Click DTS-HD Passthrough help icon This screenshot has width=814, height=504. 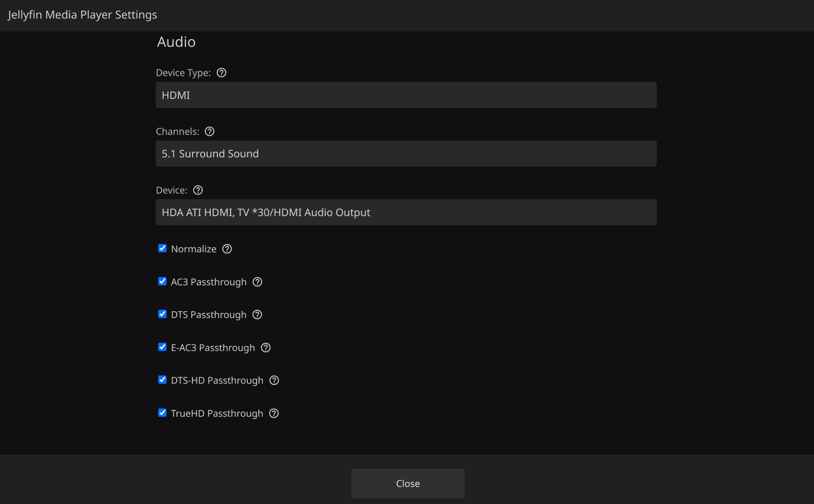tap(274, 380)
